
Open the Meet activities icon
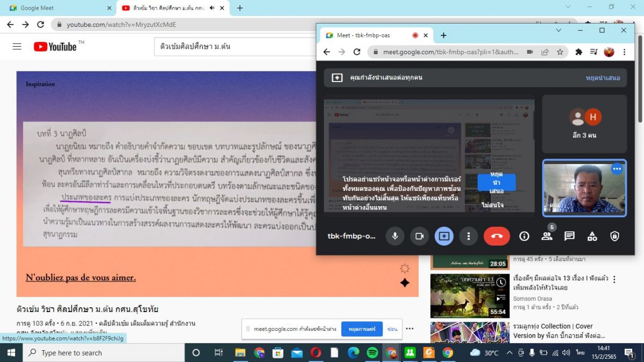pyautogui.click(x=592, y=236)
